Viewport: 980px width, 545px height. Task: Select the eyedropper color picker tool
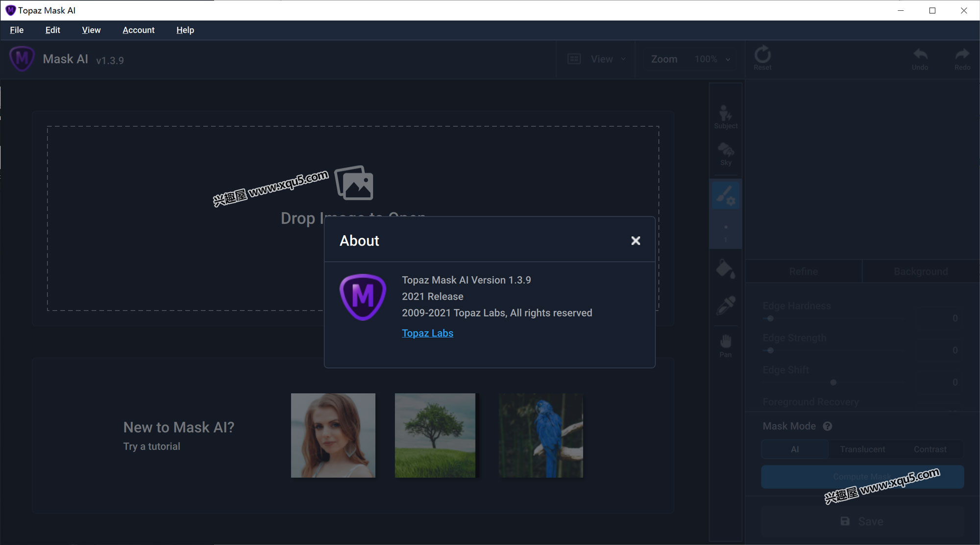(x=725, y=305)
